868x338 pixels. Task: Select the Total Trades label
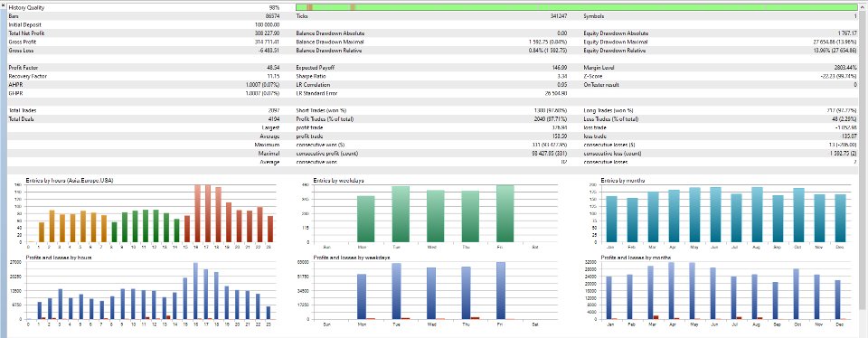tap(23, 110)
